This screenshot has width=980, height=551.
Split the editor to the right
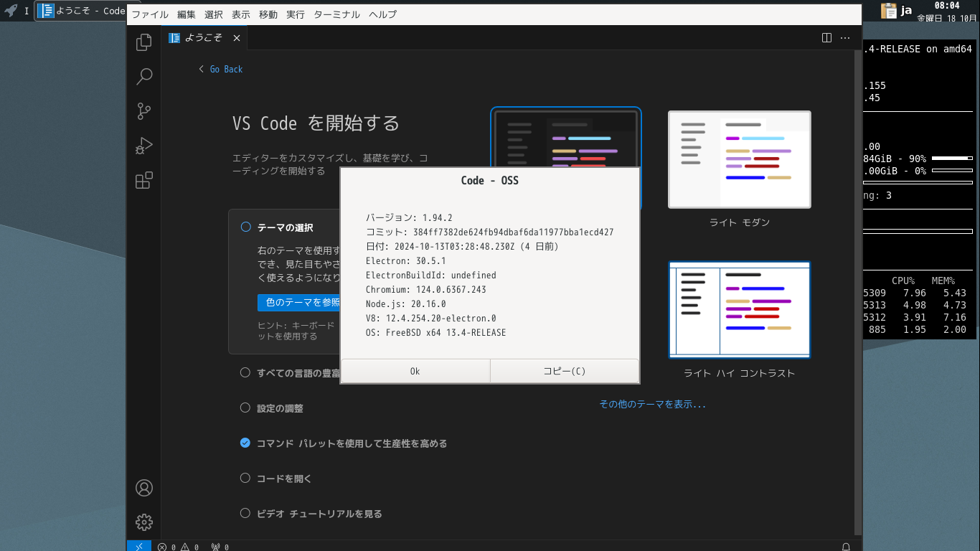click(826, 38)
